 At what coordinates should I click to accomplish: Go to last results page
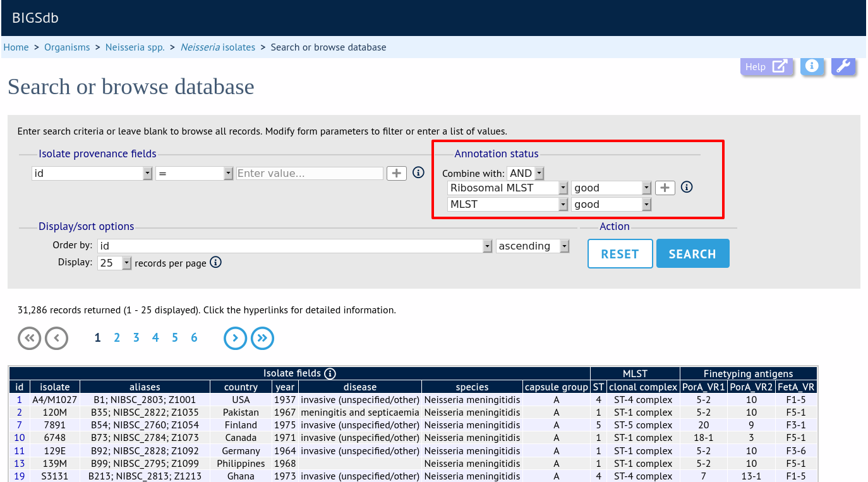tap(263, 339)
